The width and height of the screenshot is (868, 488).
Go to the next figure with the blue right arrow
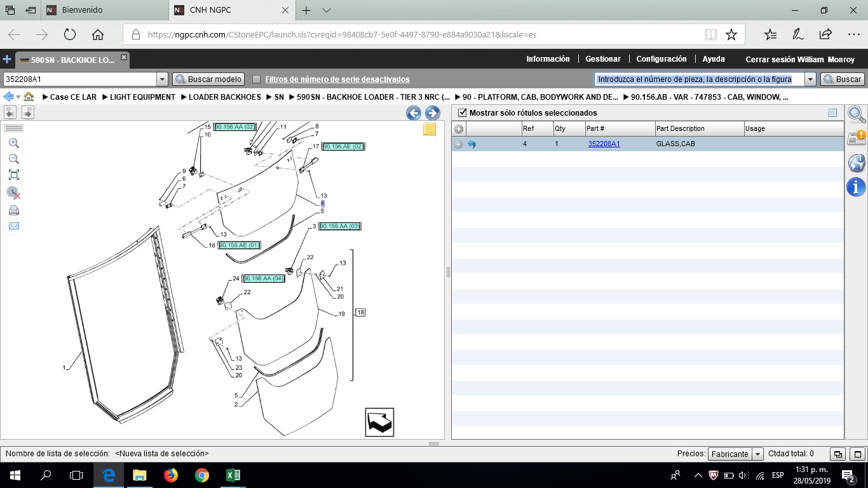tap(433, 113)
